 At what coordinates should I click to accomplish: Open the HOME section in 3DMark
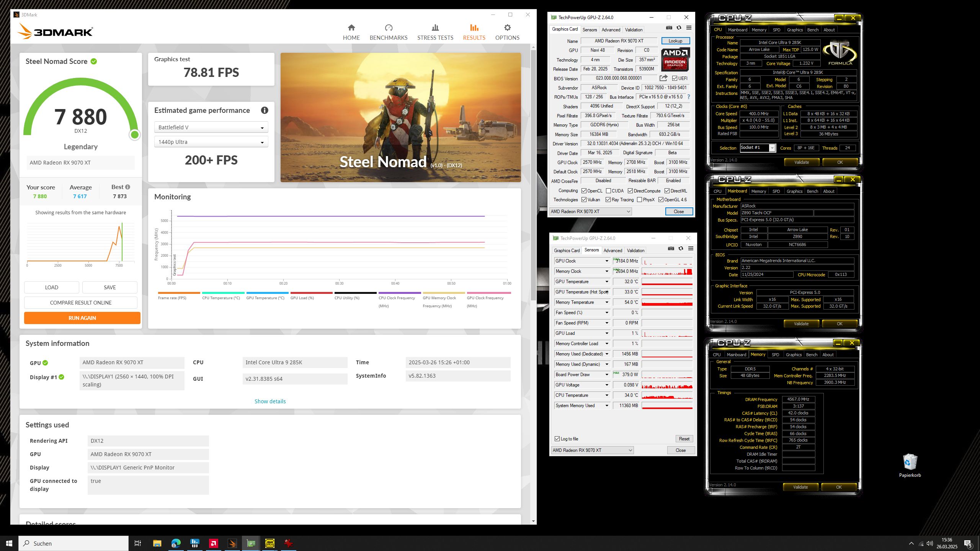pos(351,32)
